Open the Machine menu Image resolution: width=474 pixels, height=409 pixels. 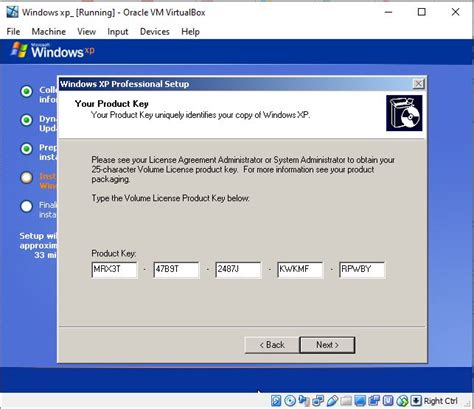coord(49,32)
